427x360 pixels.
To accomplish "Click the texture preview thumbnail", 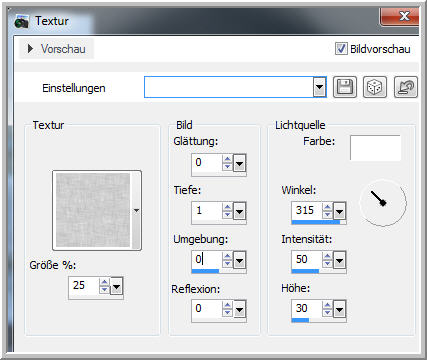I will coord(93,210).
